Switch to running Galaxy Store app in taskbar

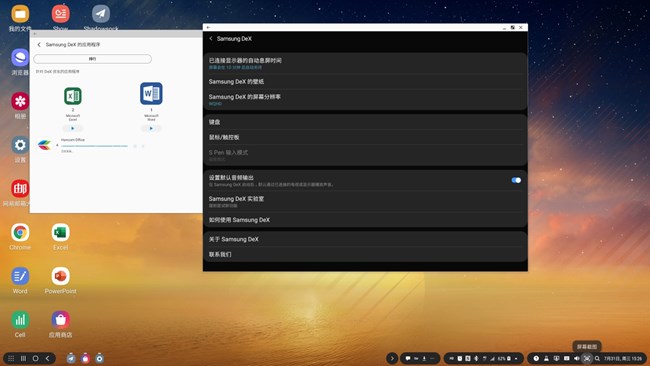click(85, 358)
